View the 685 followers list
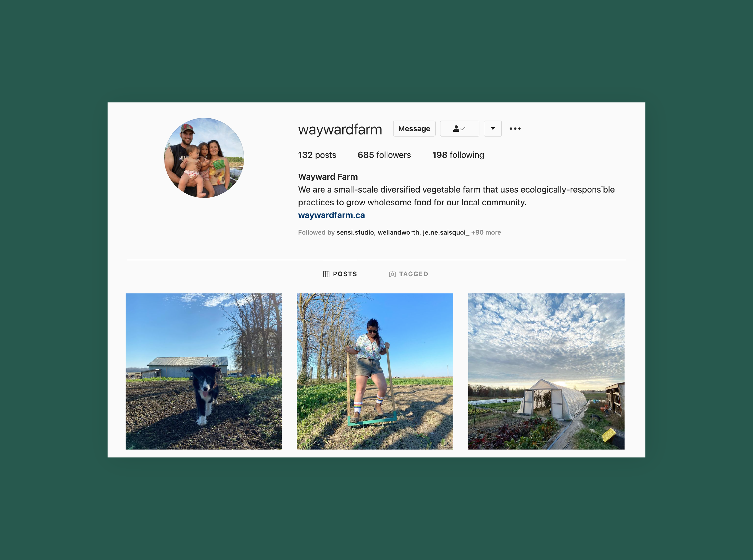 [x=384, y=155]
